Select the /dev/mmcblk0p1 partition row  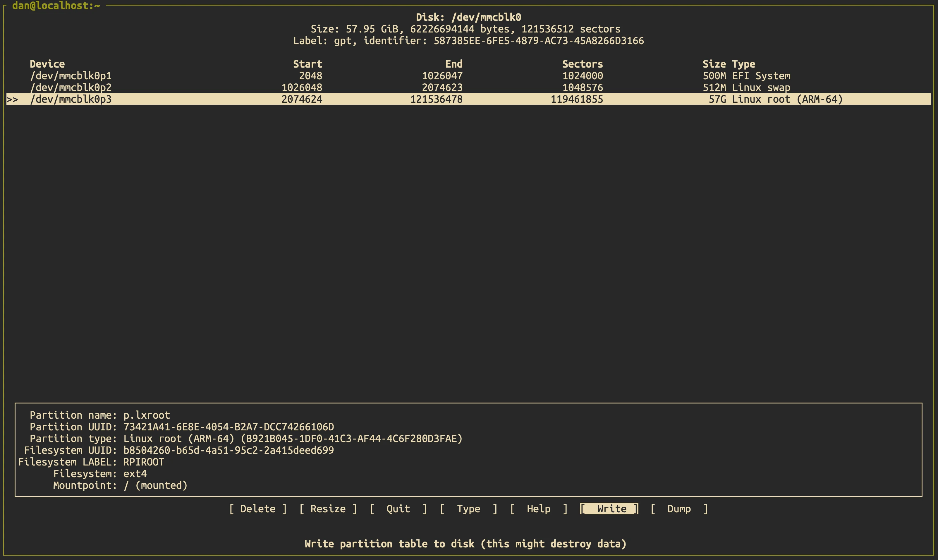(71, 76)
